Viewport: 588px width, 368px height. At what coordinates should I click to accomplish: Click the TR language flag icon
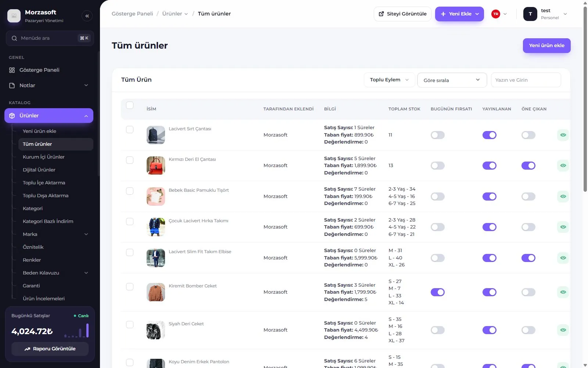(496, 14)
